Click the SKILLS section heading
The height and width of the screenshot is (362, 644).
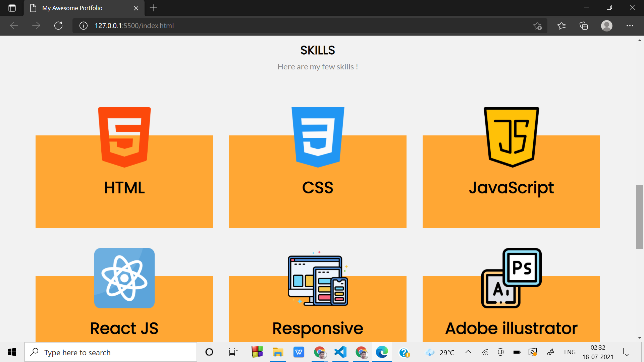pos(318,50)
